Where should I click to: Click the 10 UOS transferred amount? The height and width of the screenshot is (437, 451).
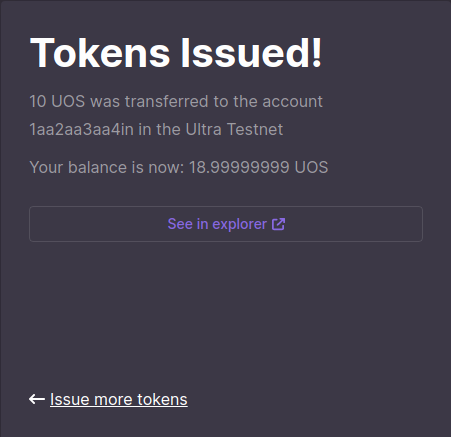[x=57, y=101]
